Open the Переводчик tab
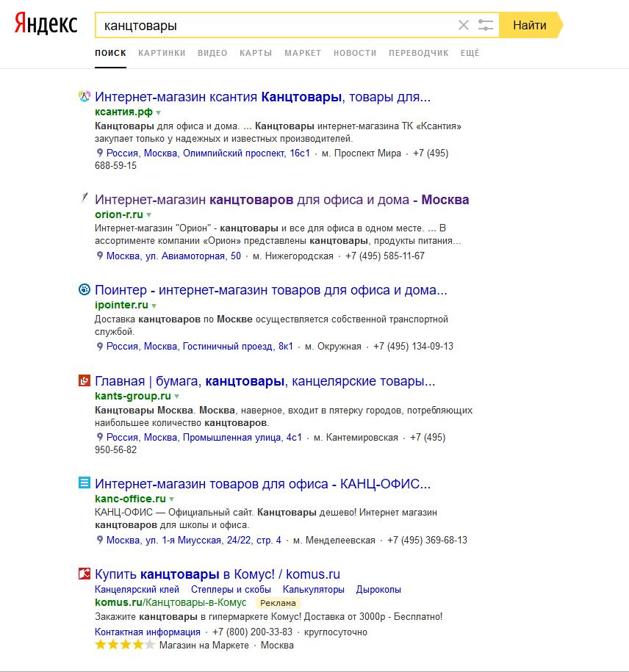The width and height of the screenshot is (629, 672). pos(418,53)
